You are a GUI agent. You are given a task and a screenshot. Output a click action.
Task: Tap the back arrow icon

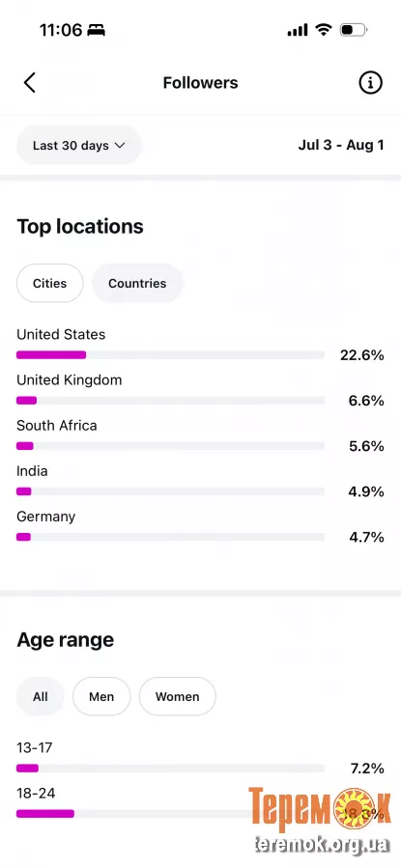click(x=30, y=83)
